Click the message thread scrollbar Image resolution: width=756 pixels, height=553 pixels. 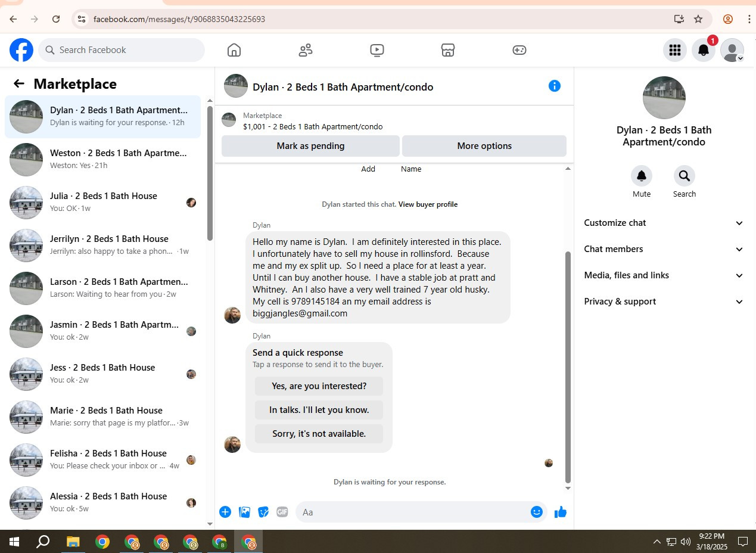(x=568, y=366)
